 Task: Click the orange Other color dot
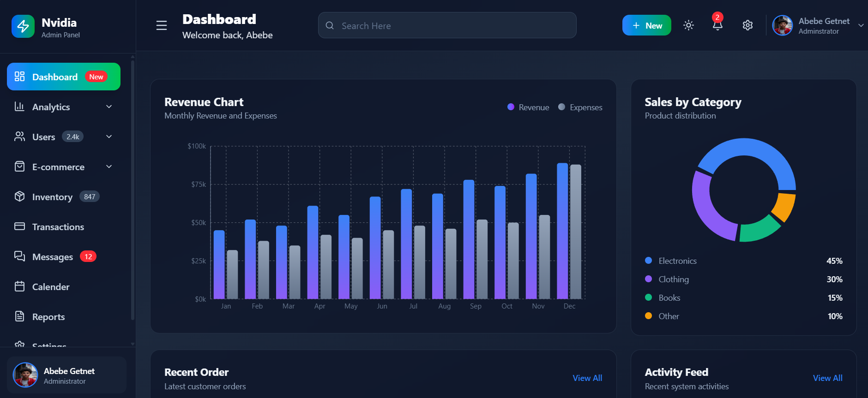click(x=648, y=316)
